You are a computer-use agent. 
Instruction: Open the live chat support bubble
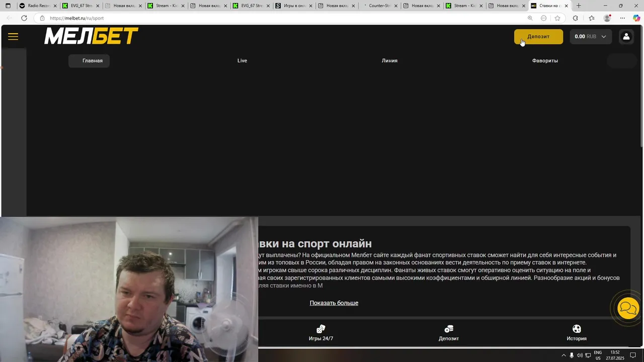pyautogui.click(x=628, y=308)
